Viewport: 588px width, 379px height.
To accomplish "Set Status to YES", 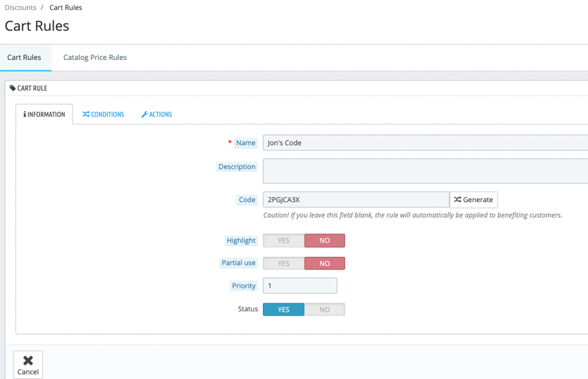I will [x=283, y=310].
